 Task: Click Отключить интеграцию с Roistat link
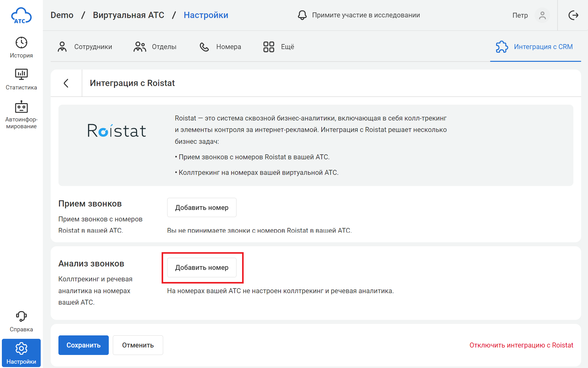tap(521, 345)
